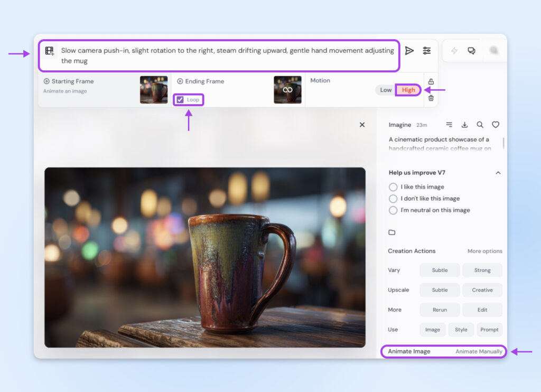Expand "More options" in Creation Actions
Screen dimensions: 541x392
click(x=484, y=251)
